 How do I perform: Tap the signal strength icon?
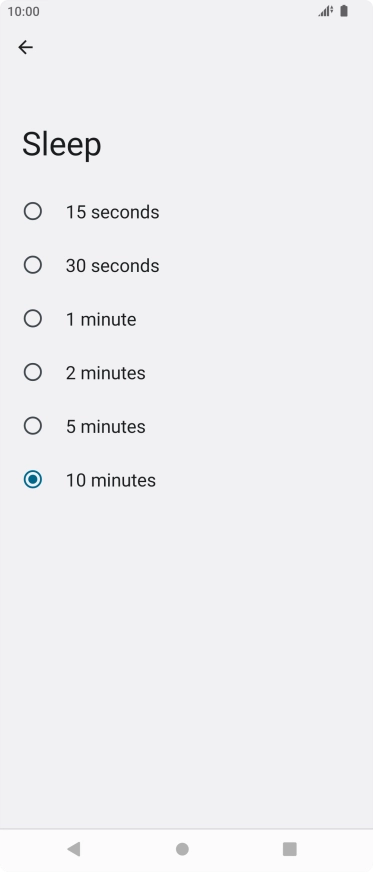click(x=325, y=11)
